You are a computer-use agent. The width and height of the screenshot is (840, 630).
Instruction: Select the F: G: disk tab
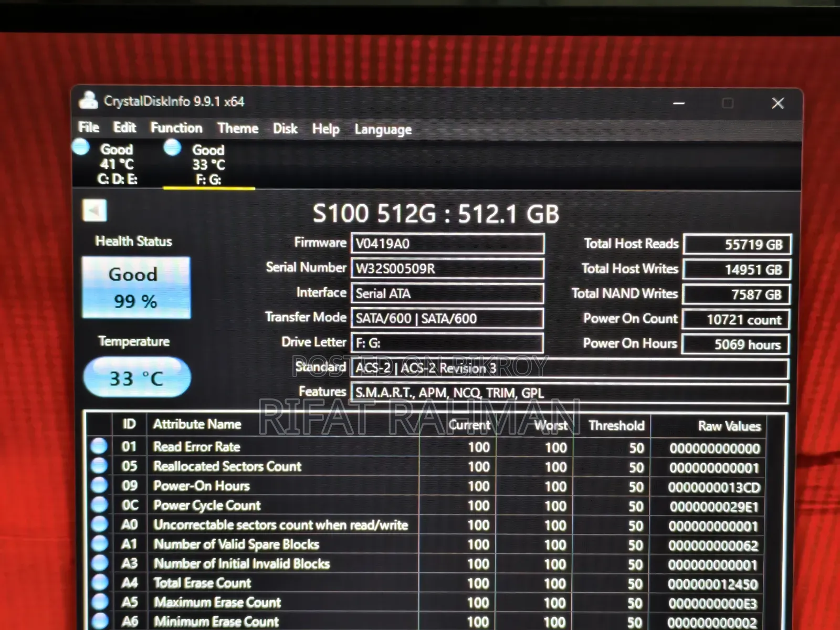click(208, 164)
